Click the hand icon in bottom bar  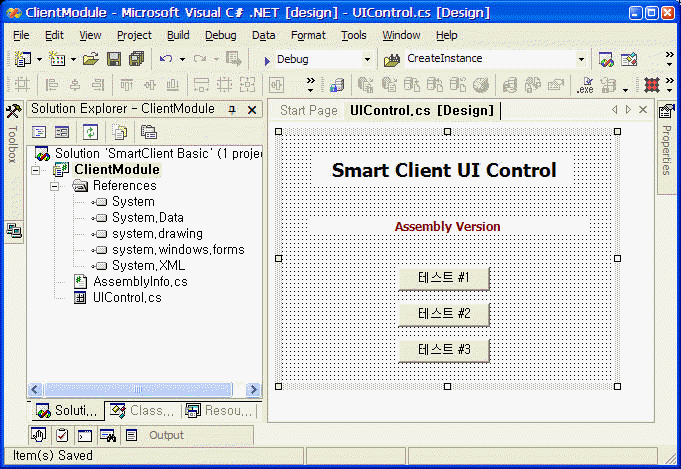39,435
